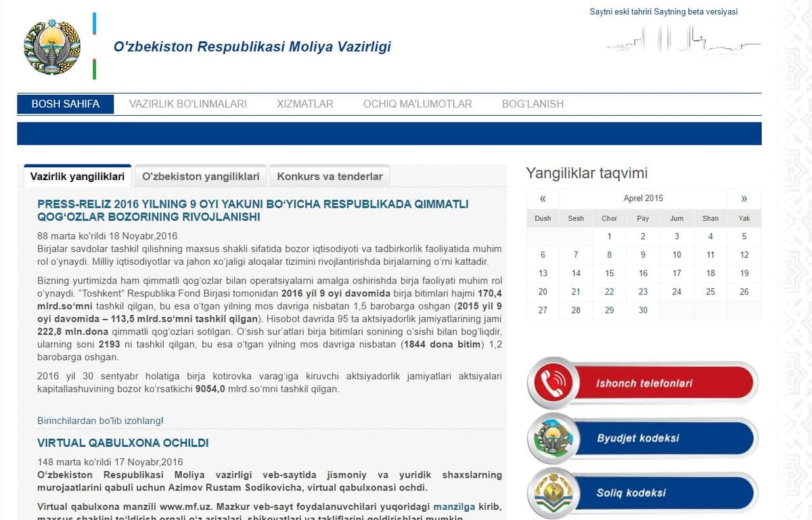Go to previous month in calendar
Viewport: 812px width, 520px height.
[x=543, y=198]
